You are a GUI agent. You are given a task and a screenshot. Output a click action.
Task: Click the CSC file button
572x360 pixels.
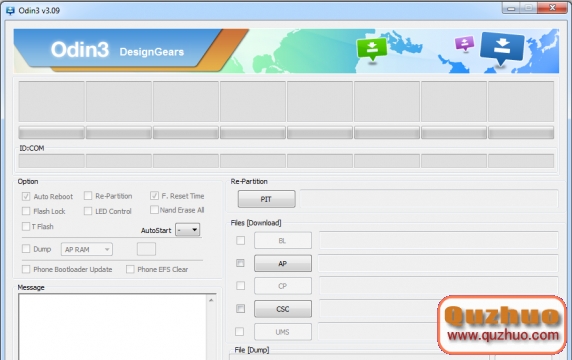coord(283,309)
